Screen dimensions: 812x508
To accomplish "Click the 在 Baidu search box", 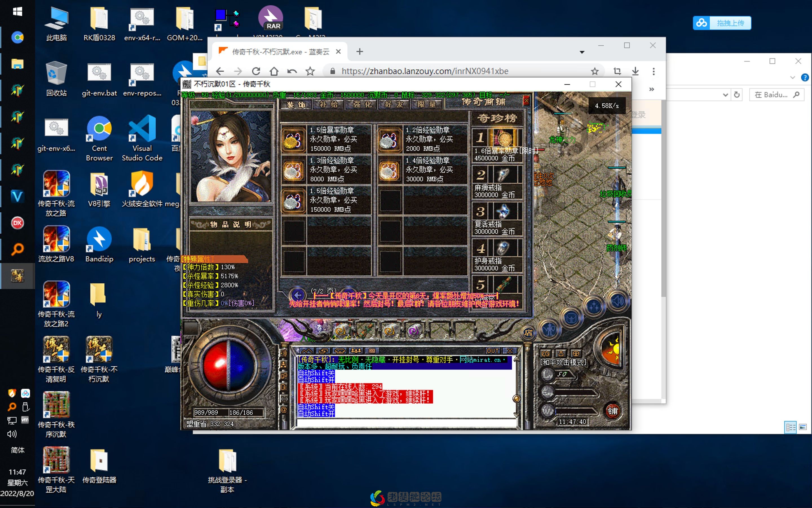I will click(776, 95).
